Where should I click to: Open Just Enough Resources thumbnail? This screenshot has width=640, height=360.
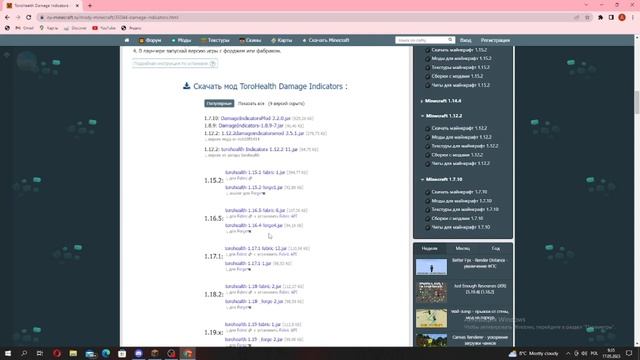click(431, 292)
